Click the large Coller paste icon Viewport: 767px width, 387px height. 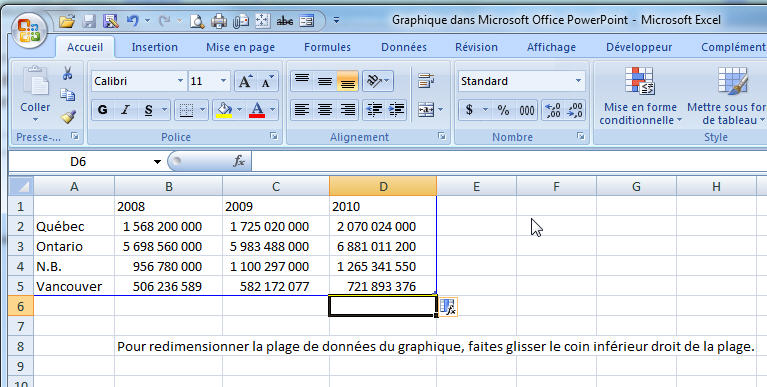[x=36, y=81]
